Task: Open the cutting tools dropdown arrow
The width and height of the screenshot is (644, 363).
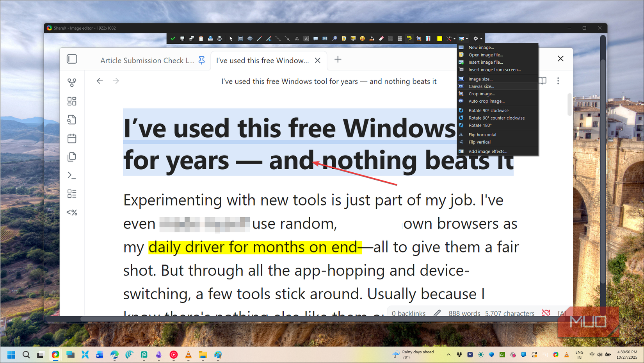Action: click(454, 38)
